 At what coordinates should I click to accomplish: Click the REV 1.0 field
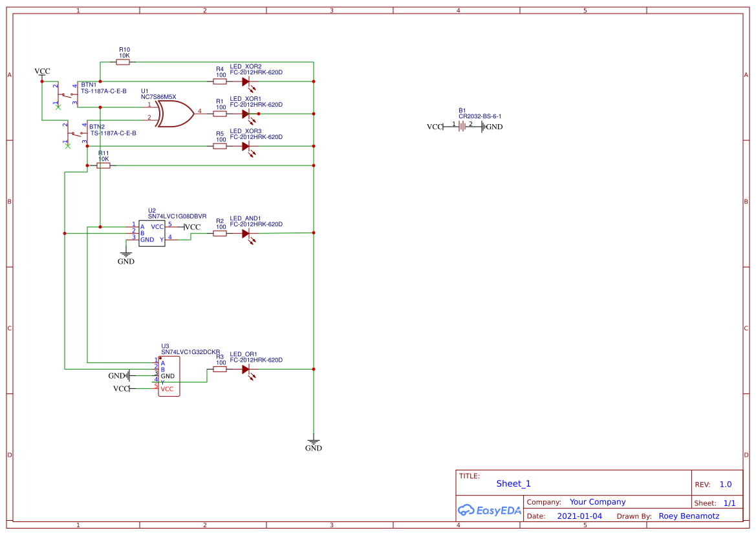tap(726, 483)
